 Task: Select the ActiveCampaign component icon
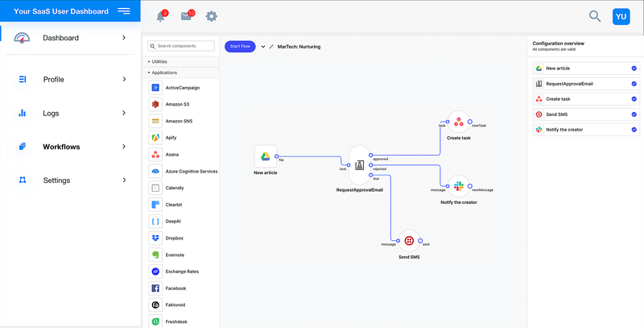(155, 88)
